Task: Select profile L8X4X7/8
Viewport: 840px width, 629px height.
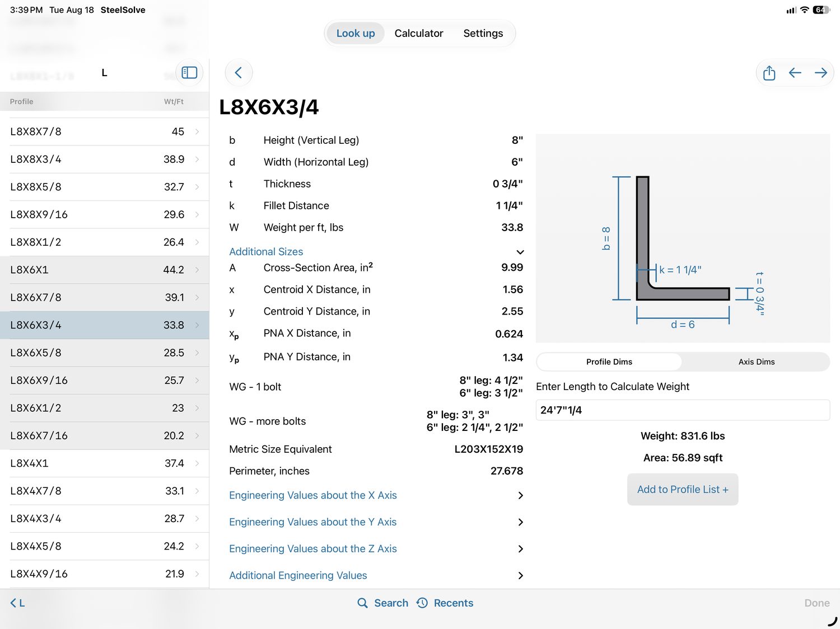Action: pyautogui.click(x=105, y=491)
